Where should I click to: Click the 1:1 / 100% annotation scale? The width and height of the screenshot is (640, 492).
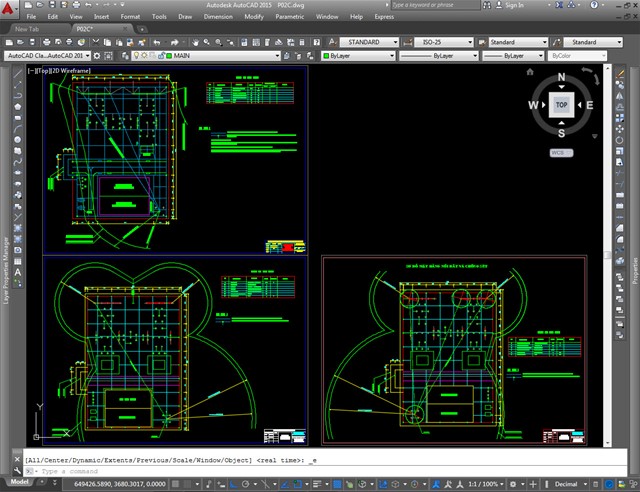(x=483, y=484)
